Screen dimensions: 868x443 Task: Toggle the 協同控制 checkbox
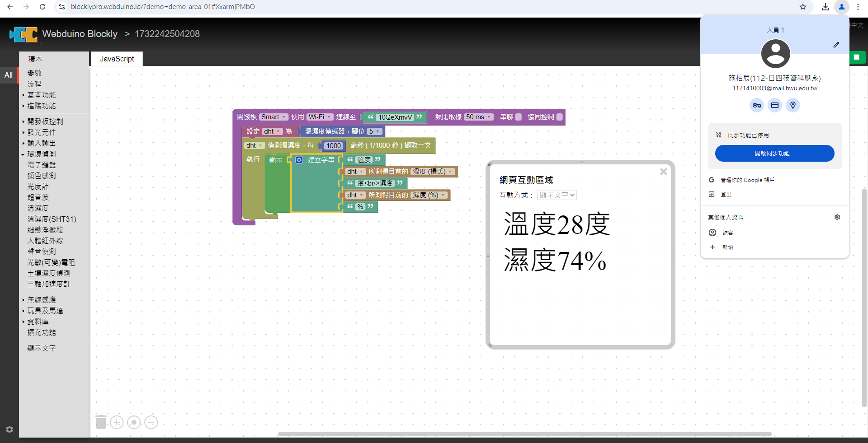559,117
